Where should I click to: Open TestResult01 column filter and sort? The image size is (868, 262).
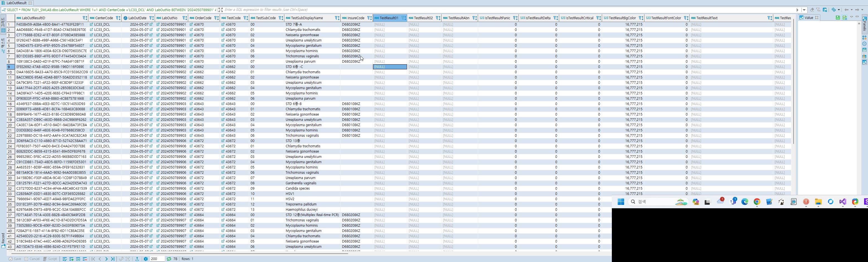click(x=403, y=18)
